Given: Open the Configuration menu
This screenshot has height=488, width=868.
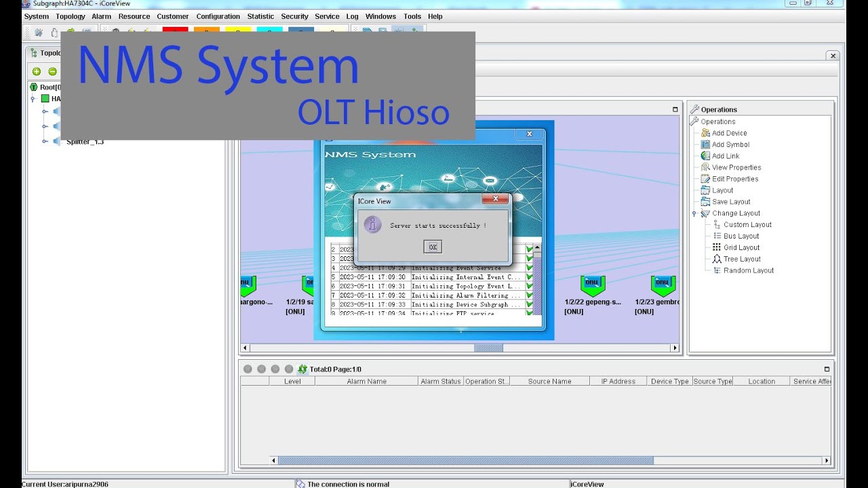Looking at the screenshot, I should [x=218, y=16].
